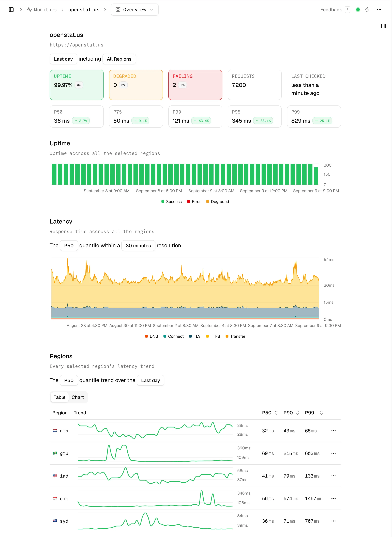Open the Overview view dropdown
Image resolution: width=392 pixels, height=537 pixels.
[134, 10]
